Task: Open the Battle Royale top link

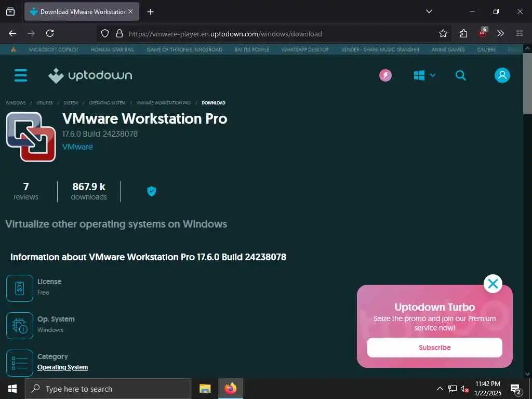Action: click(x=252, y=49)
